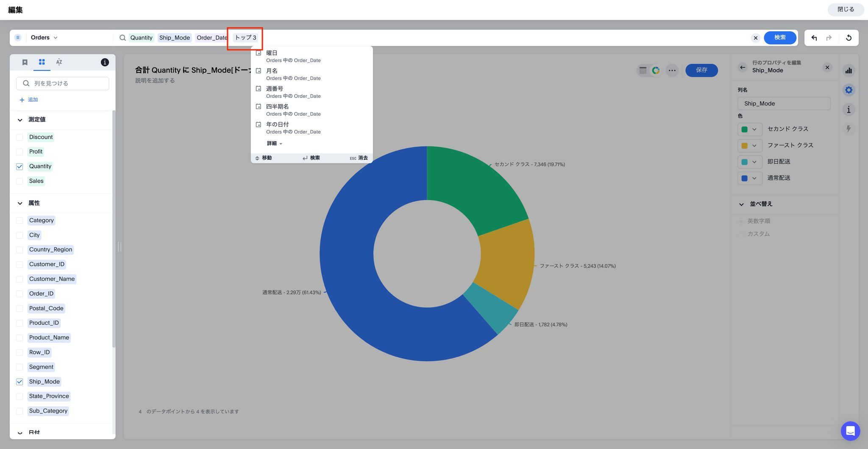Viewport: 868px width, 449px height.
Task: Click the 列名 Ship_Mode input field
Action: click(x=784, y=103)
